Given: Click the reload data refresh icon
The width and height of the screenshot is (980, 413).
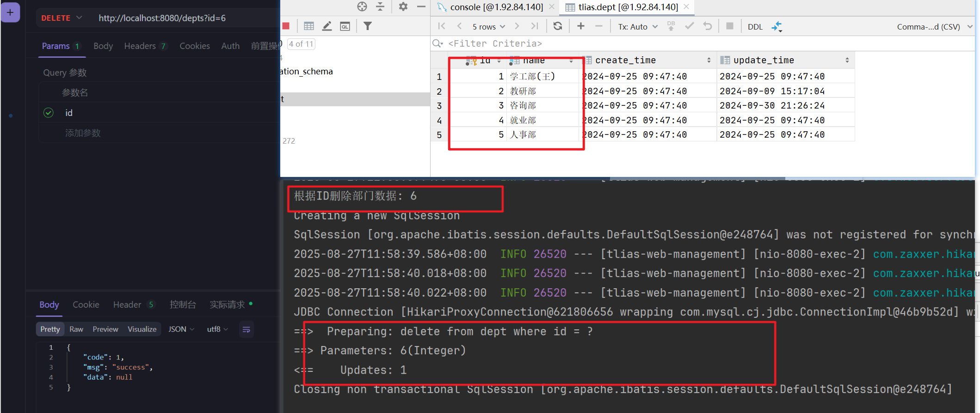Looking at the screenshot, I should pyautogui.click(x=558, y=26).
